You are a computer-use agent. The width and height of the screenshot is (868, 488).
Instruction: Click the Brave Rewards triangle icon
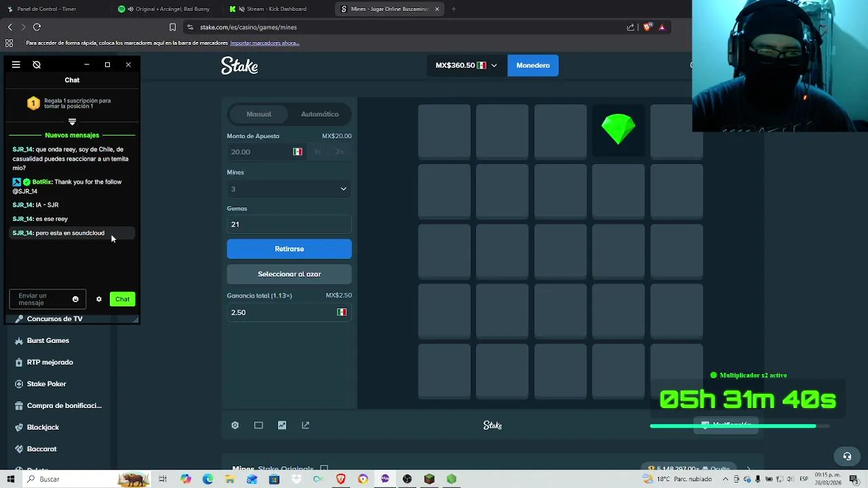pos(662,27)
